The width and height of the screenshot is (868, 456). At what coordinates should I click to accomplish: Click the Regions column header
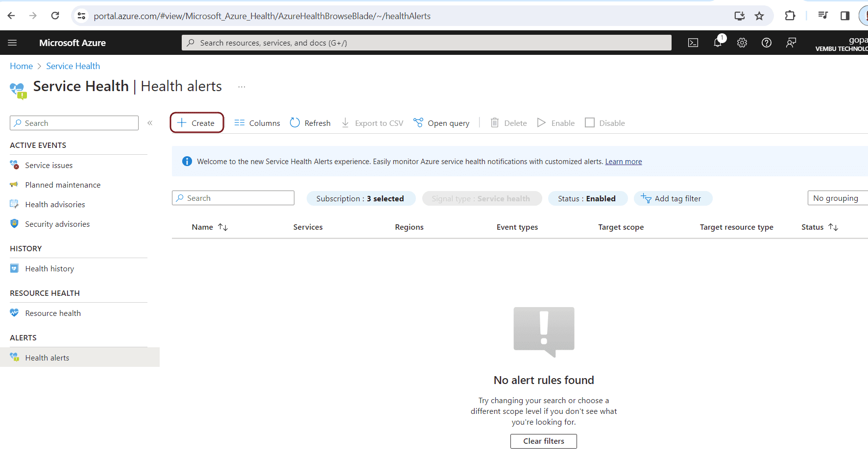[410, 227]
